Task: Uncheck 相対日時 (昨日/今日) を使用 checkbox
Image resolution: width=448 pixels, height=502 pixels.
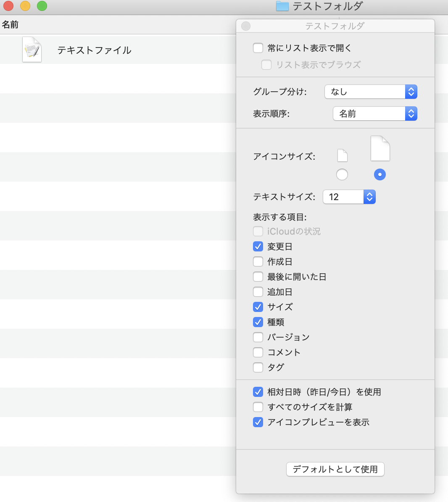Action: click(x=258, y=392)
